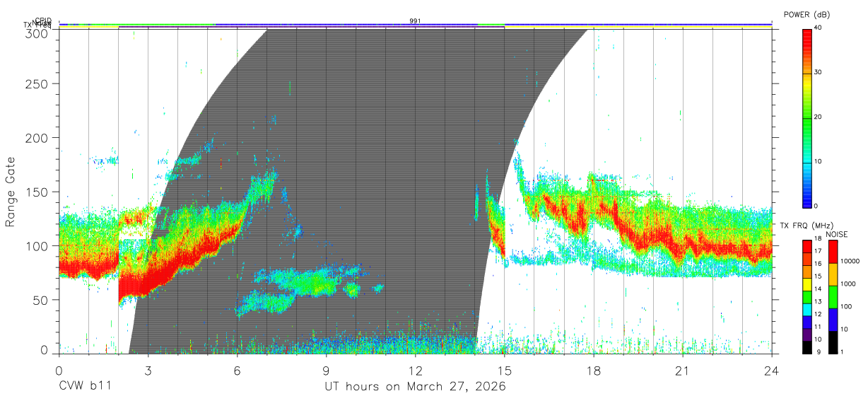This screenshot has width=868, height=401.
Task: Click the 'NOISE' legend title
Action: [838, 234]
